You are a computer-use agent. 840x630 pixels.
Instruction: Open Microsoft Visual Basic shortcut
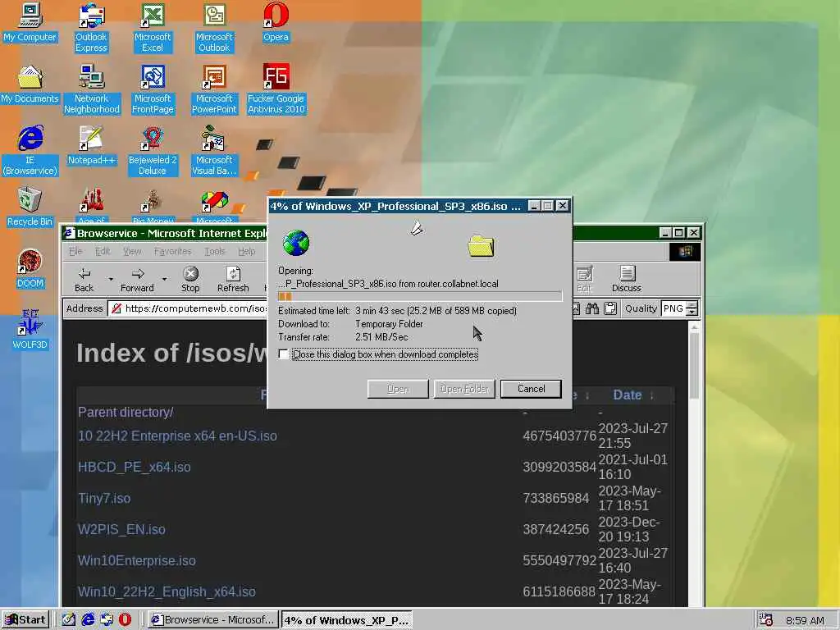[214, 151]
